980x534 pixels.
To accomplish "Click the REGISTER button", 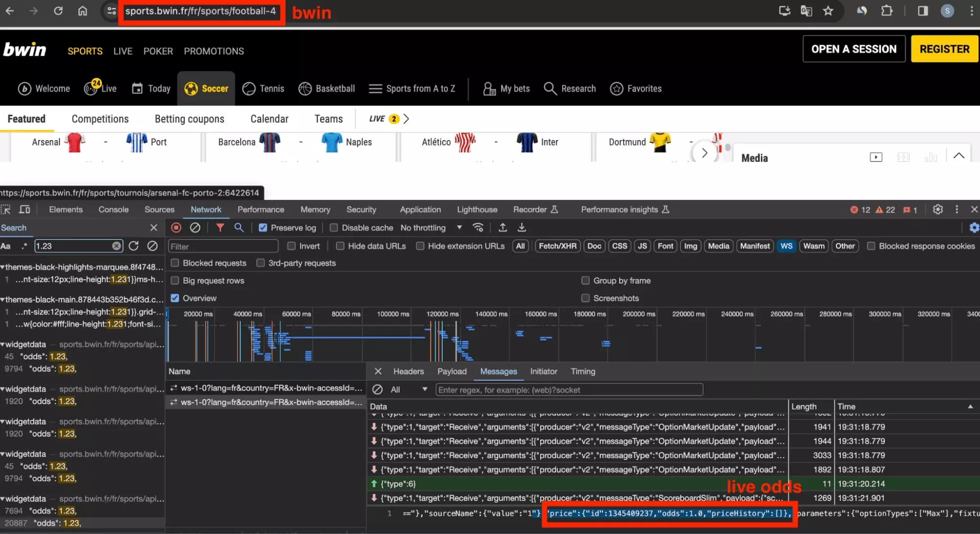I will coord(944,49).
